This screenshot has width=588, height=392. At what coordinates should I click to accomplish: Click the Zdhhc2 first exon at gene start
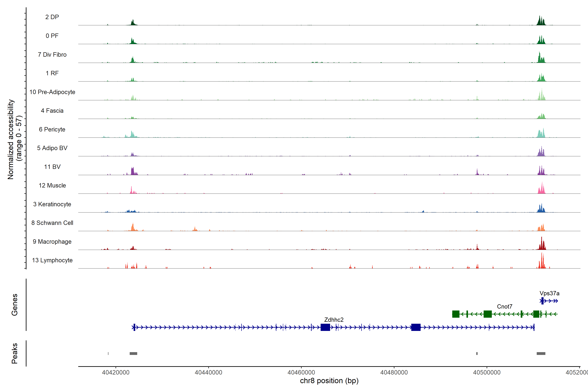[134, 327]
